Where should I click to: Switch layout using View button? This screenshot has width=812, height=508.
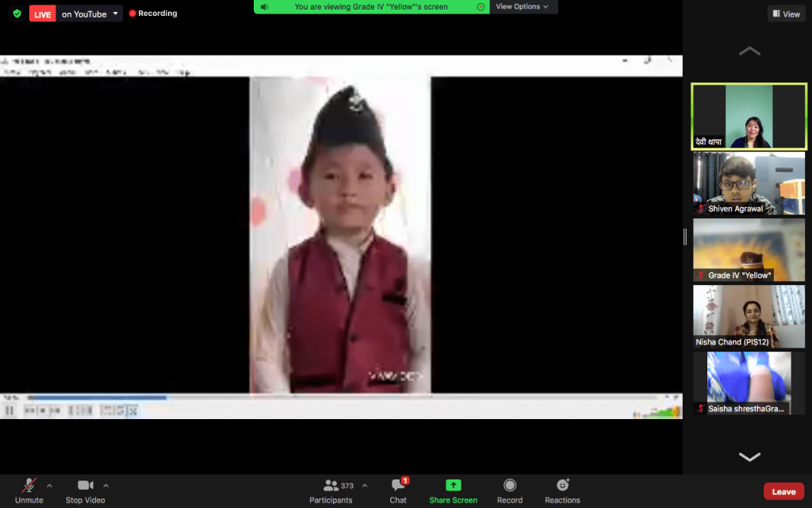pos(785,13)
